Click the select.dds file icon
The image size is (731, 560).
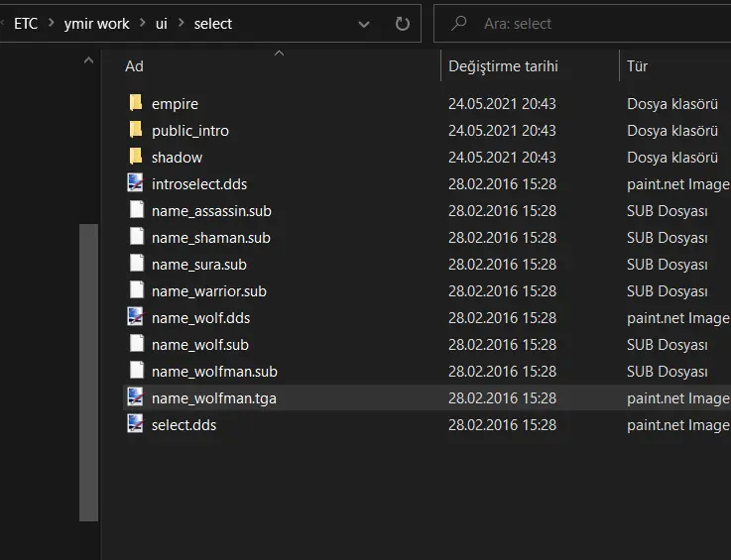point(136,424)
